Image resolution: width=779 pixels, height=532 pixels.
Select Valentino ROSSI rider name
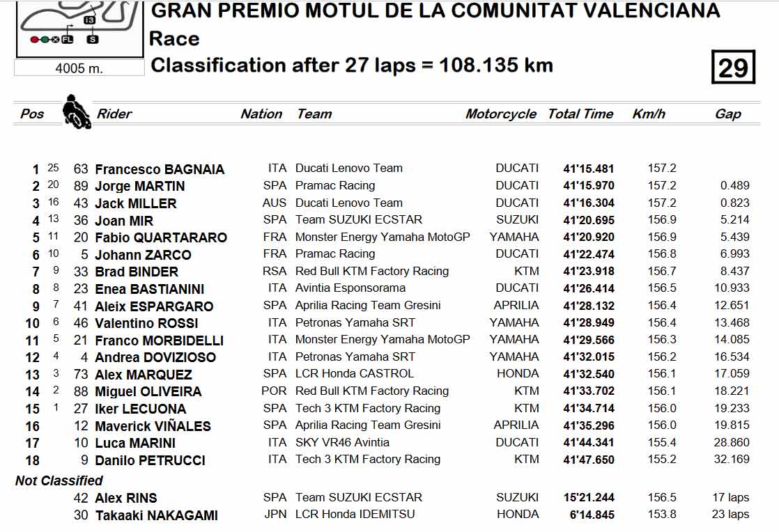(146, 323)
